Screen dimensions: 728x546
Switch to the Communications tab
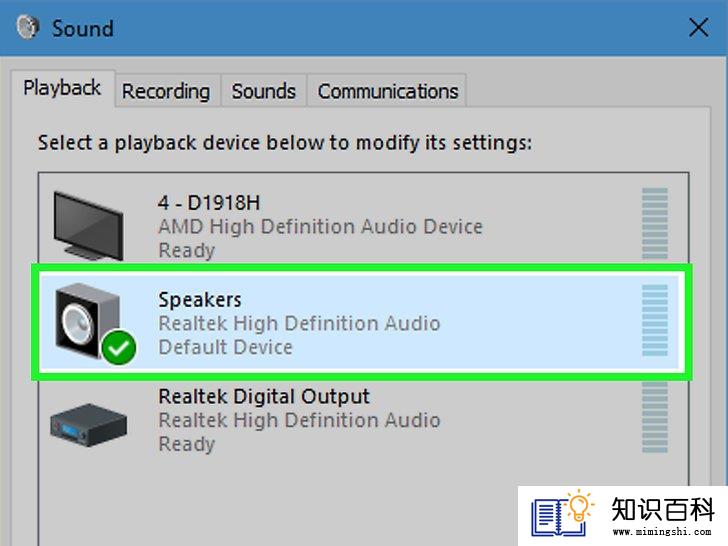(x=388, y=91)
